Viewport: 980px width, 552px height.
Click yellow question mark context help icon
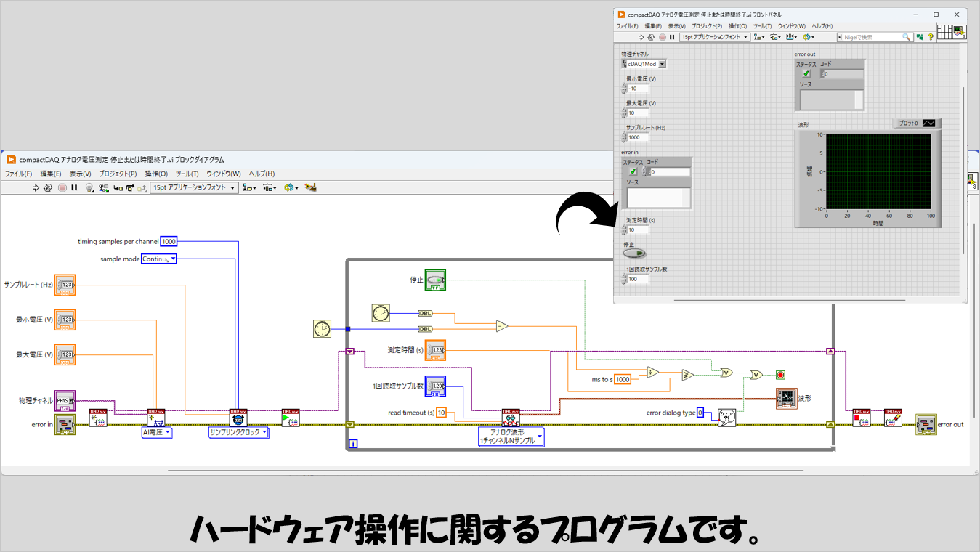point(931,37)
